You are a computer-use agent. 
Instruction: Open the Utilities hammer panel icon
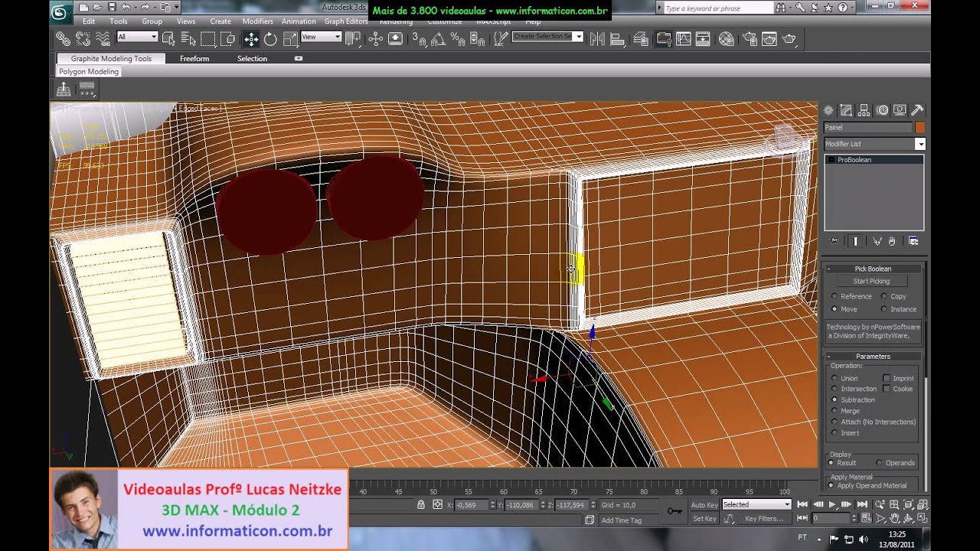pos(917,110)
